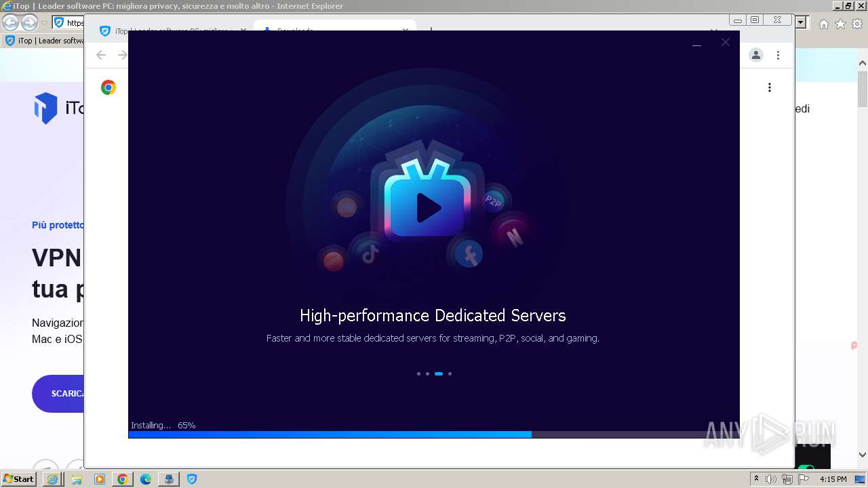868x488 pixels.
Task: Open Chrome three-dot main menu
Action: 778,55
